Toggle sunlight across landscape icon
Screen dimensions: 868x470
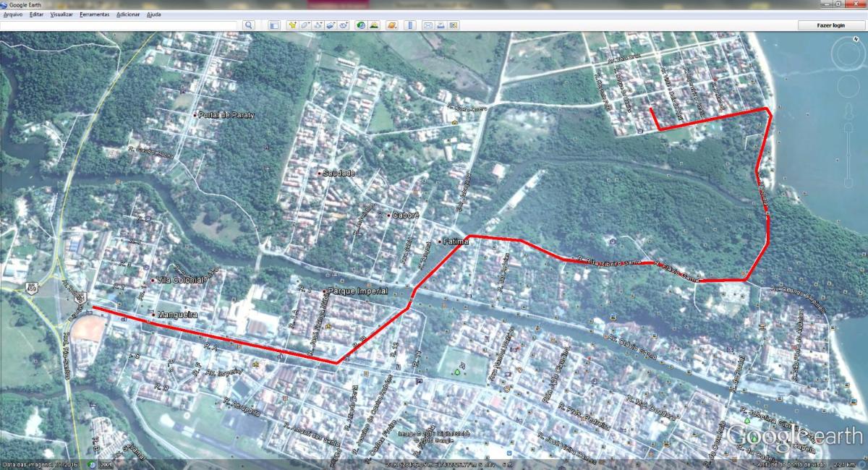pos(375,25)
